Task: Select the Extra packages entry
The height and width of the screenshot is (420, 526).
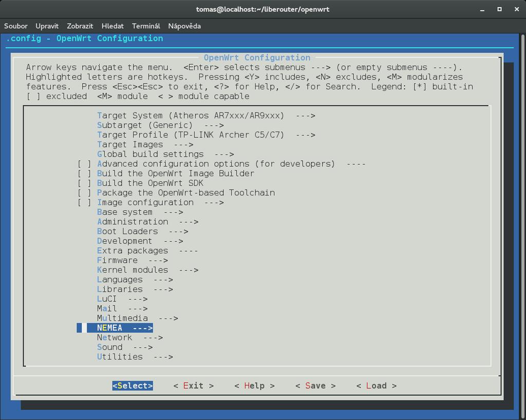Action: click(x=147, y=251)
